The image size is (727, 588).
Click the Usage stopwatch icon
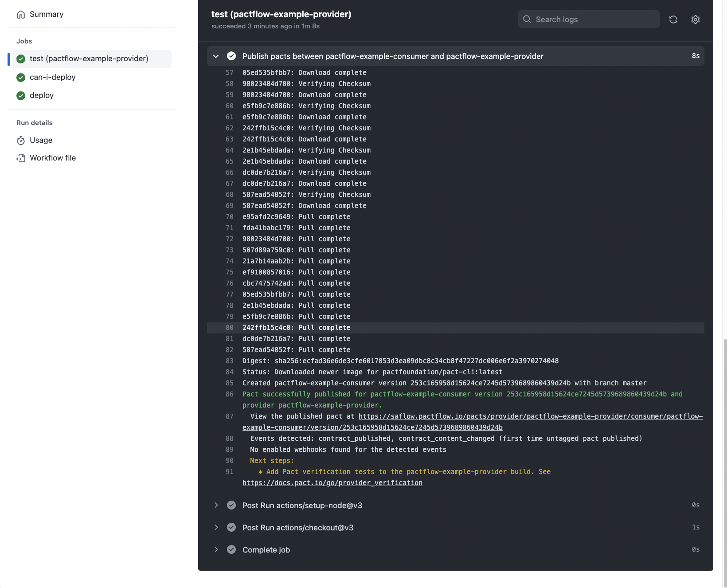(21, 141)
